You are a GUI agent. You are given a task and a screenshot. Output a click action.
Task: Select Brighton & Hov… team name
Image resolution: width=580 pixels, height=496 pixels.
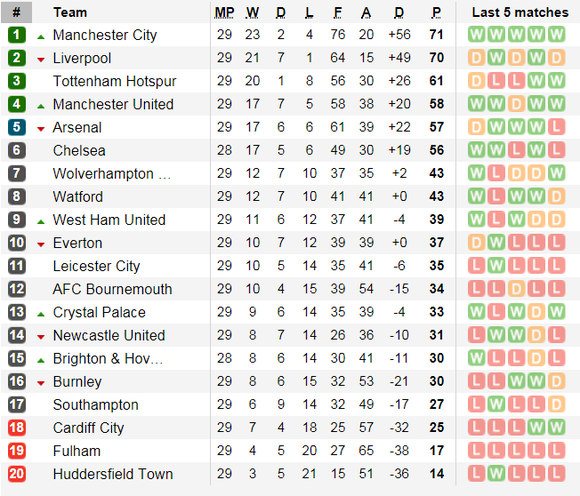click(x=108, y=359)
